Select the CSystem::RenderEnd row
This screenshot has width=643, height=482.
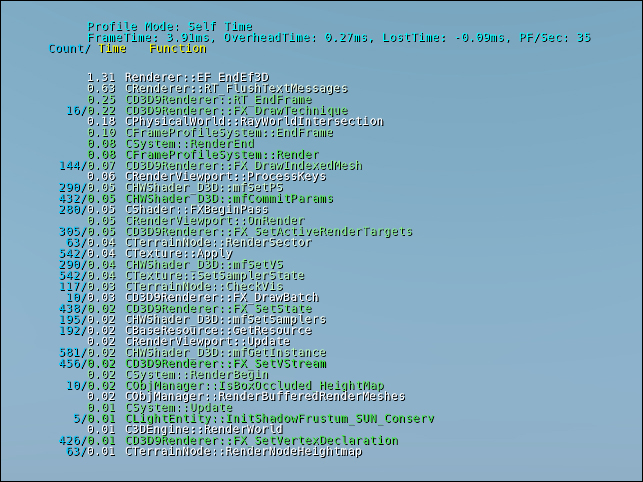(171, 144)
